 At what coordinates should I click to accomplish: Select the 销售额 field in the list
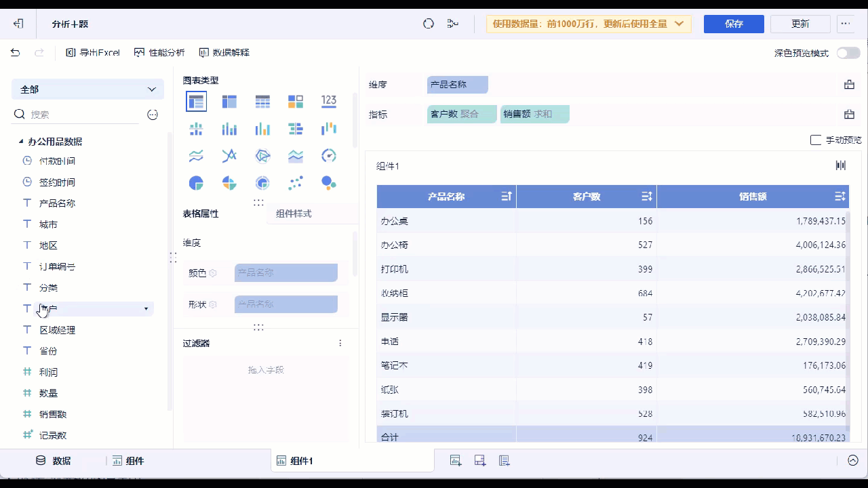53,414
